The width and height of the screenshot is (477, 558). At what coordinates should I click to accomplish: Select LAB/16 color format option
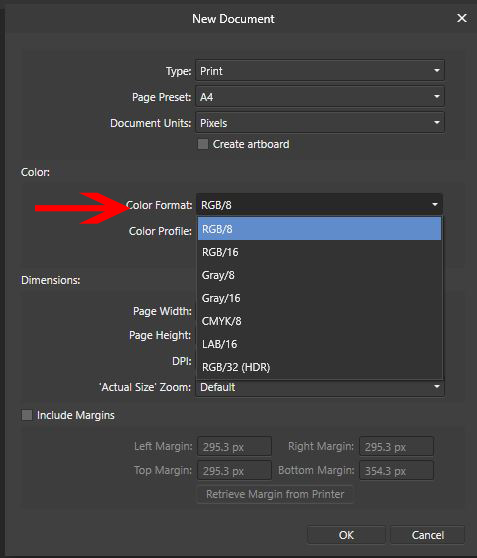tap(319, 344)
